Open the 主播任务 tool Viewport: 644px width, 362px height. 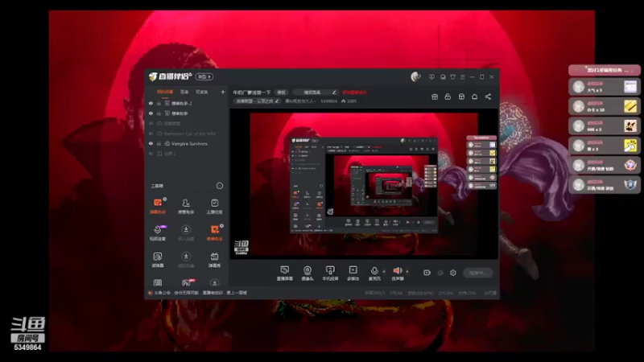pyautogui.click(x=214, y=206)
